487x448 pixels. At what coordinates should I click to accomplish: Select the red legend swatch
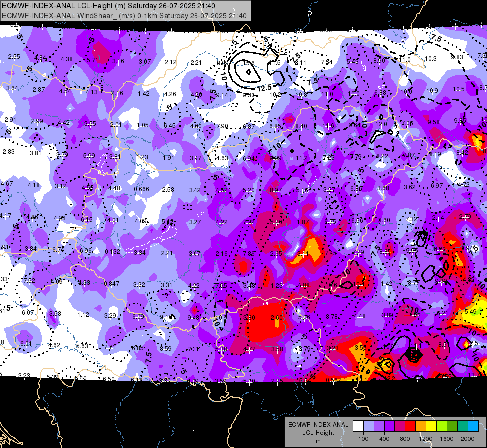410,426
